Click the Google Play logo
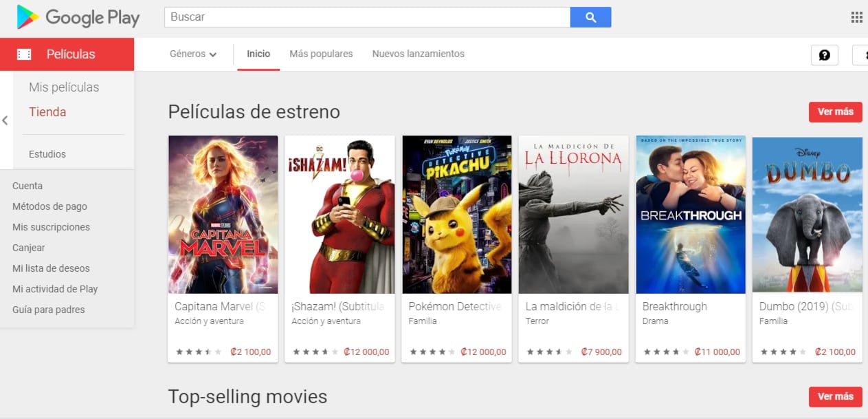The image size is (868, 419). [78, 17]
